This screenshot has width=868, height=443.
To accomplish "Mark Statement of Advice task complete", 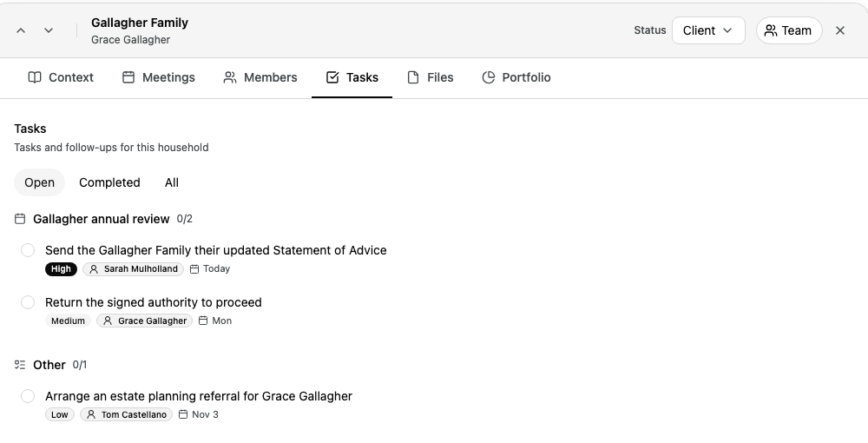I will (x=28, y=250).
